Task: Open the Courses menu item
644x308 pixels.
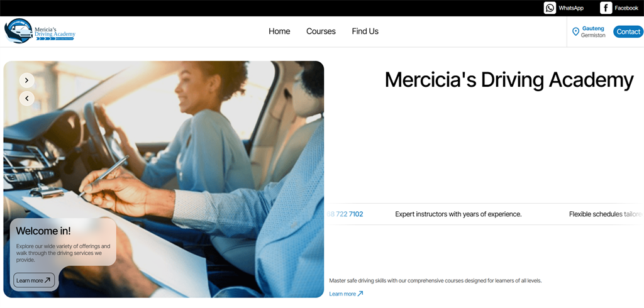Action: (x=321, y=31)
